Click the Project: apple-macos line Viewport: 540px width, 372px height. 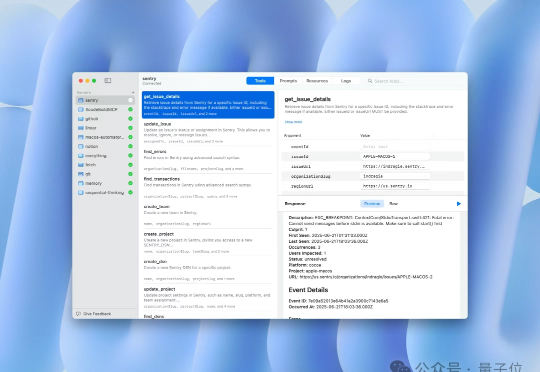(310, 271)
